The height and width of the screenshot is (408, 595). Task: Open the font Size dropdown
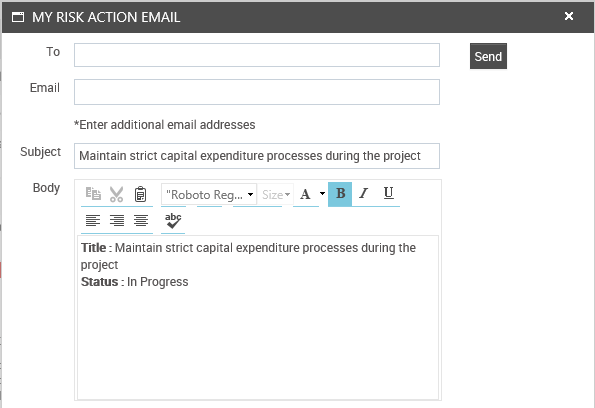[x=276, y=195]
